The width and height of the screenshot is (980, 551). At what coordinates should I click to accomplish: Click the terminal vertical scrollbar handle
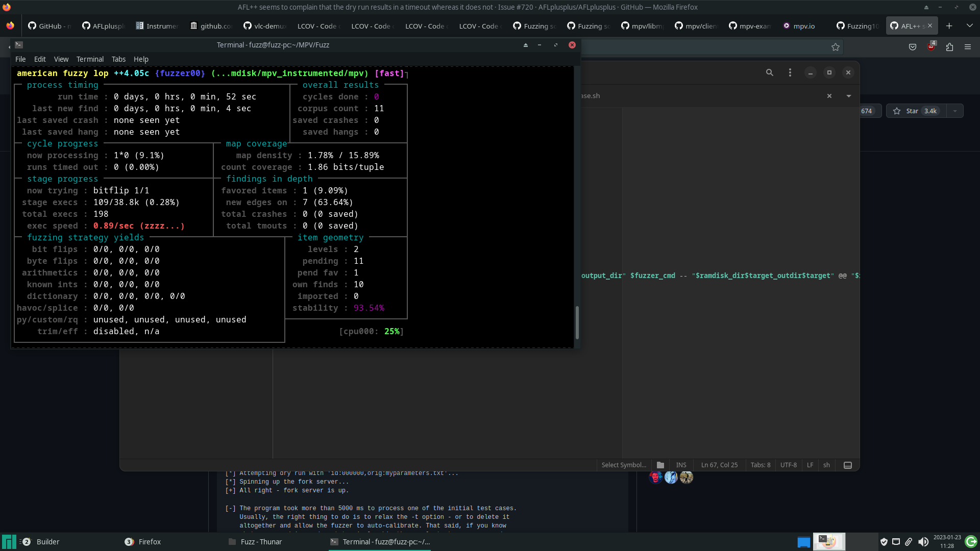(x=577, y=322)
